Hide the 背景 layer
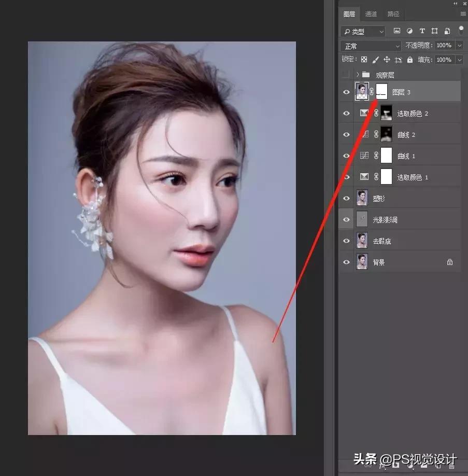 click(x=346, y=261)
